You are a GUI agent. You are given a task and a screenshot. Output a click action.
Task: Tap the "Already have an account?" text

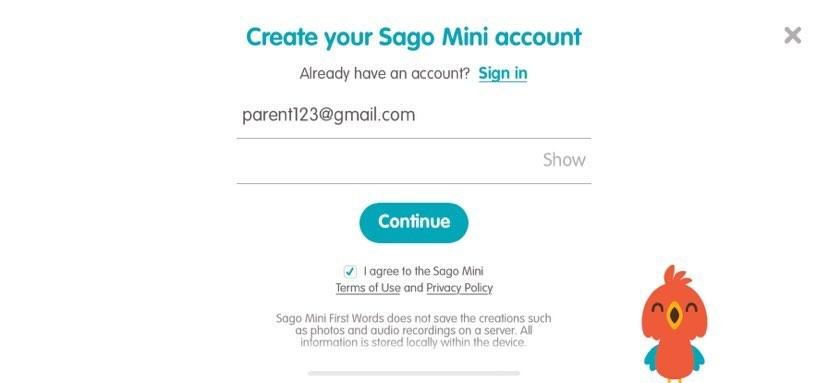[384, 73]
